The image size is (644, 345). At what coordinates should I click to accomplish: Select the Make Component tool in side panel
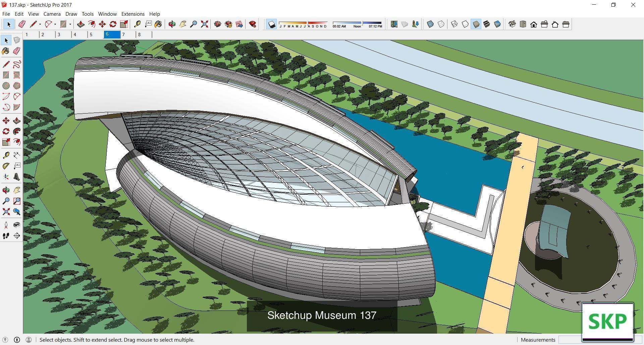[x=17, y=40]
